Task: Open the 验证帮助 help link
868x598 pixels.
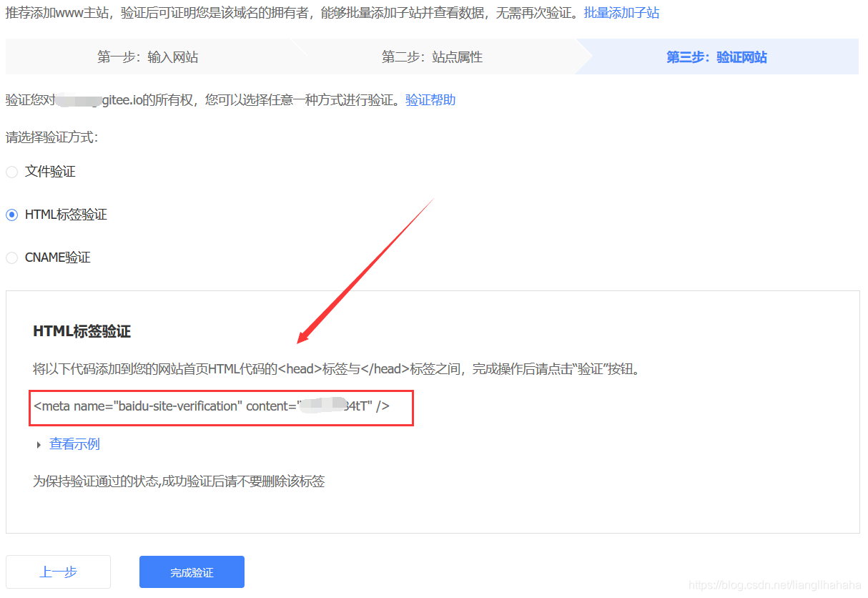Action: [430, 100]
